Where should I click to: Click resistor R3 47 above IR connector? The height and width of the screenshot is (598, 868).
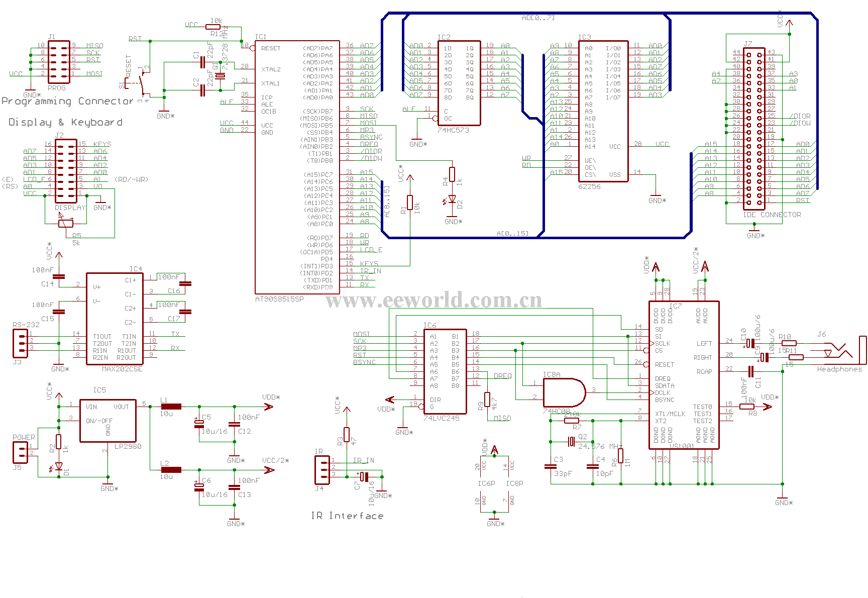pyautogui.click(x=347, y=435)
